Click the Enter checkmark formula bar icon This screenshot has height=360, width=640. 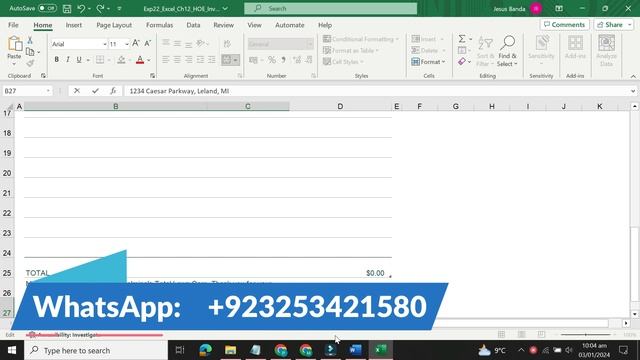point(95,91)
